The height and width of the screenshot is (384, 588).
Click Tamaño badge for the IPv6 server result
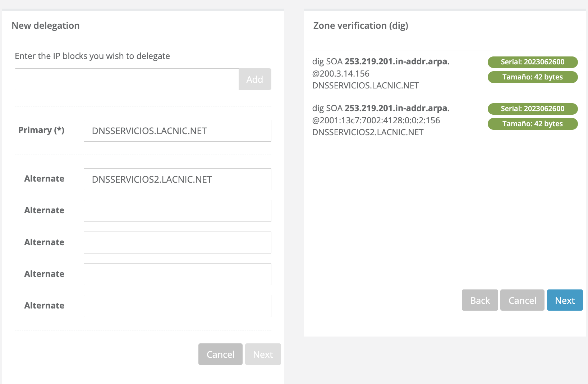point(532,124)
